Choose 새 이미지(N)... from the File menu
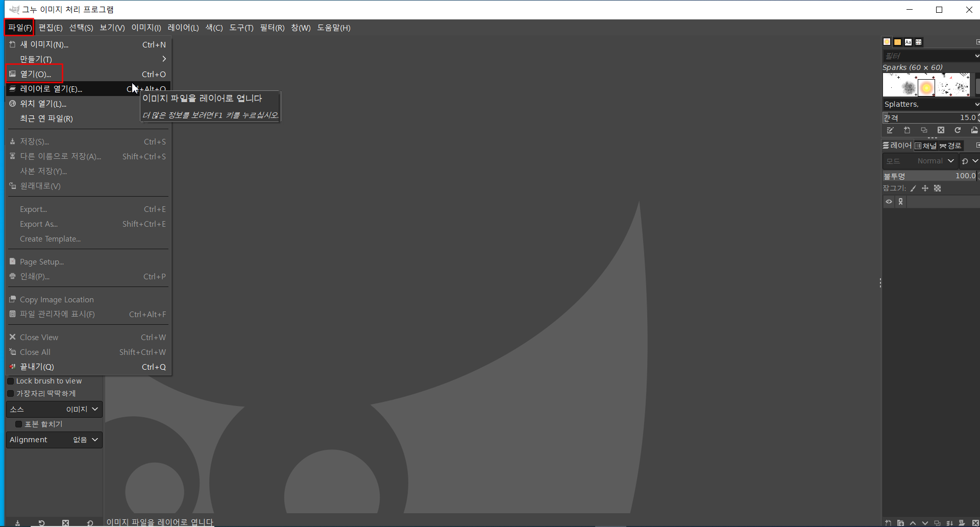The width and height of the screenshot is (980, 527). point(88,44)
